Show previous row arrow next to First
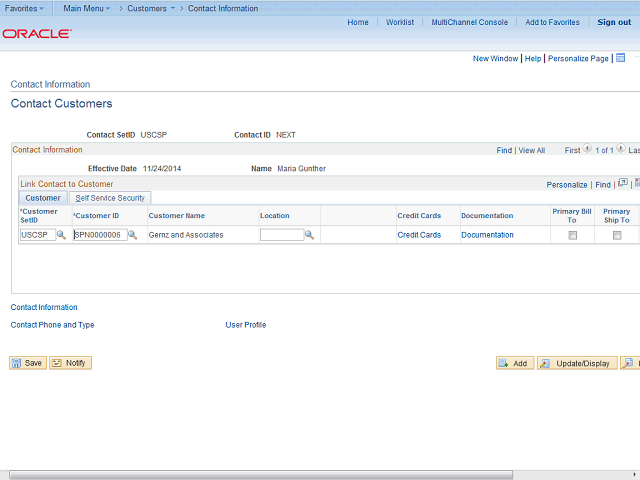The image size is (640, 480). tap(587, 148)
